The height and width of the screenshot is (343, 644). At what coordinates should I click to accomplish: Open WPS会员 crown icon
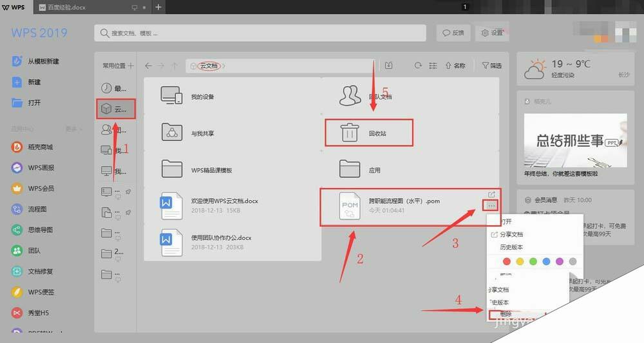point(17,189)
